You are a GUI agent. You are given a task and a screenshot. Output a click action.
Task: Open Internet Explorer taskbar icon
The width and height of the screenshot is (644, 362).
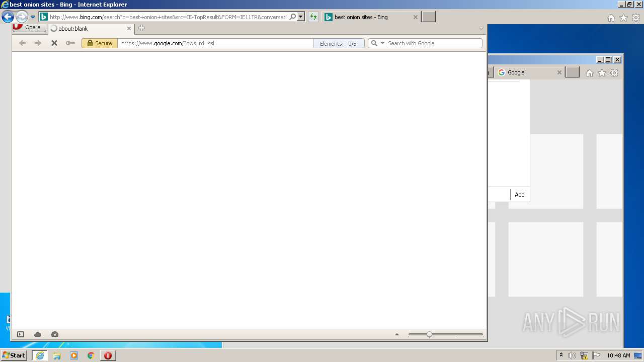point(39,355)
